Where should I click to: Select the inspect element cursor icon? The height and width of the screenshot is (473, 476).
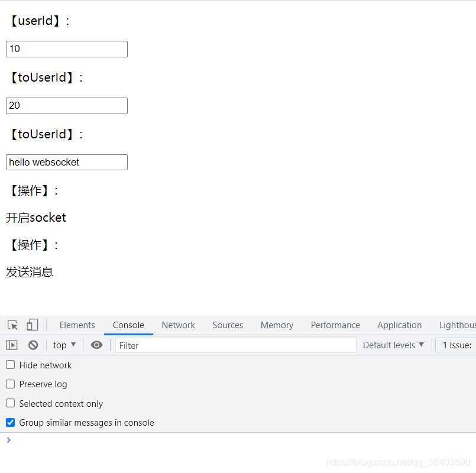[x=12, y=325]
